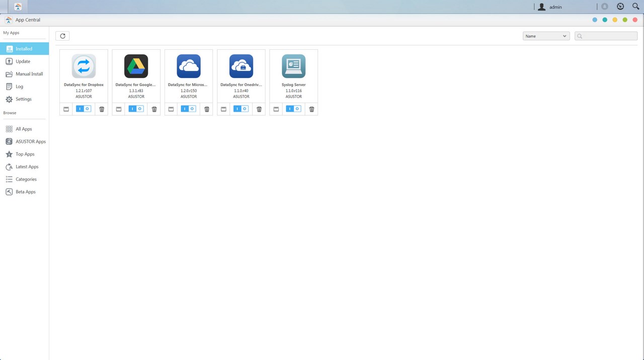This screenshot has height=360, width=644.
Task: Toggle the Syslog Server on/off switch
Action: (293, 109)
